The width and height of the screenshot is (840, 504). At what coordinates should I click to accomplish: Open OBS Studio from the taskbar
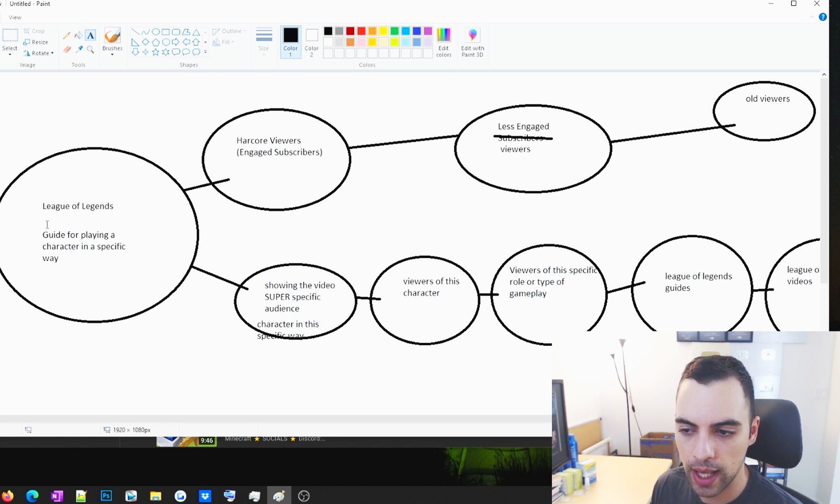[x=304, y=496]
